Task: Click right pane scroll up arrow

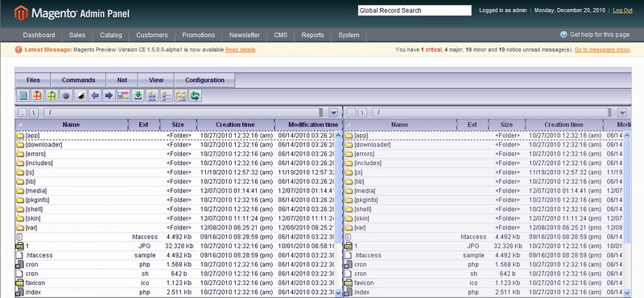Action: coord(627,135)
